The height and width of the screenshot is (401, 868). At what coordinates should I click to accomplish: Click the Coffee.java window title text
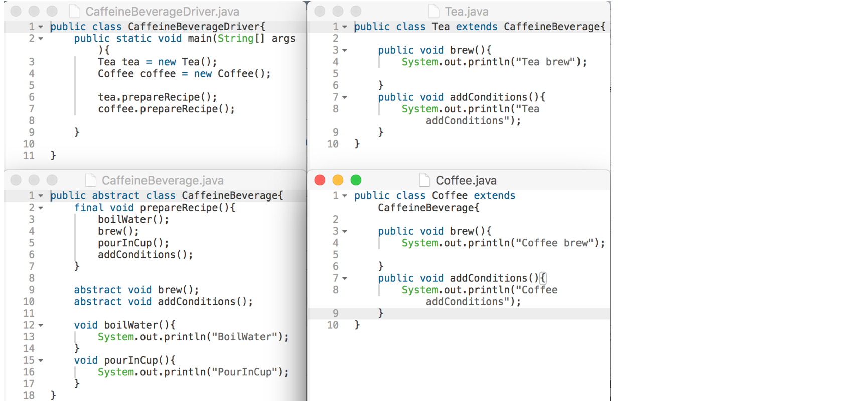[x=466, y=180]
